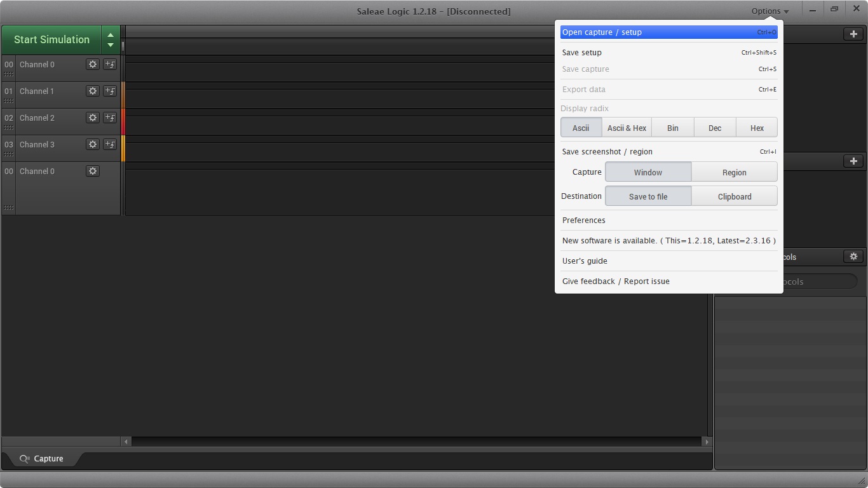
Task: Set display radix to Hex
Action: (x=757, y=128)
